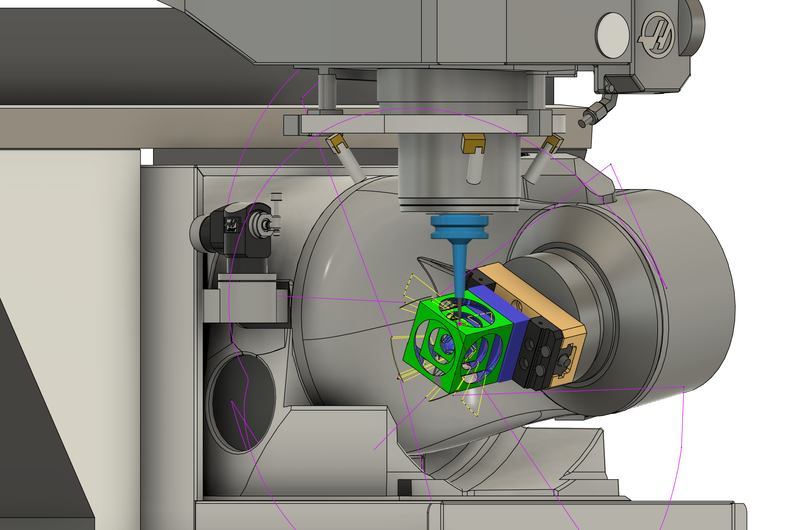Click the Haas logo on the spindle head
This screenshot has height=530, width=812.
point(658,35)
